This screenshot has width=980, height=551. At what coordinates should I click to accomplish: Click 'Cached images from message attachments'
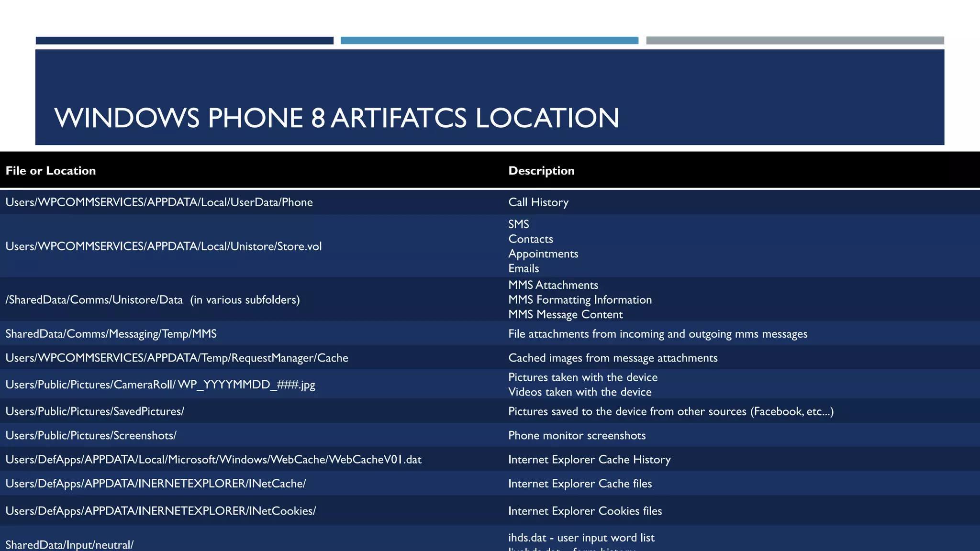point(613,358)
